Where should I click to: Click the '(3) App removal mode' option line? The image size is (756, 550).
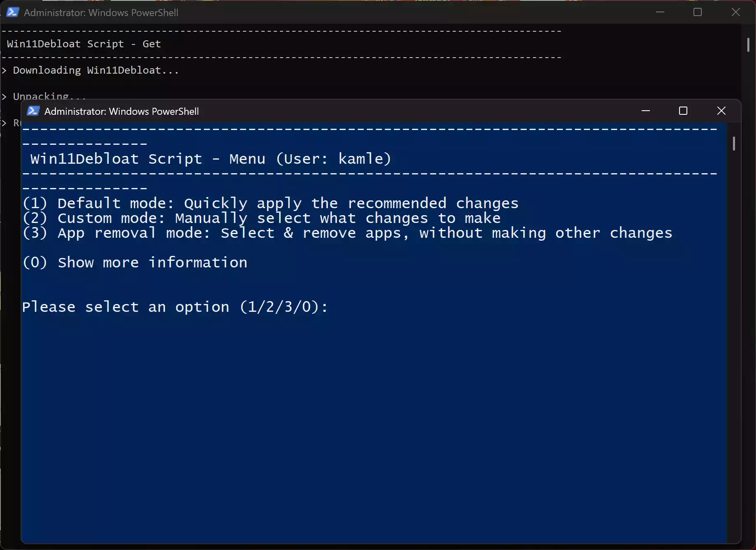tap(348, 233)
